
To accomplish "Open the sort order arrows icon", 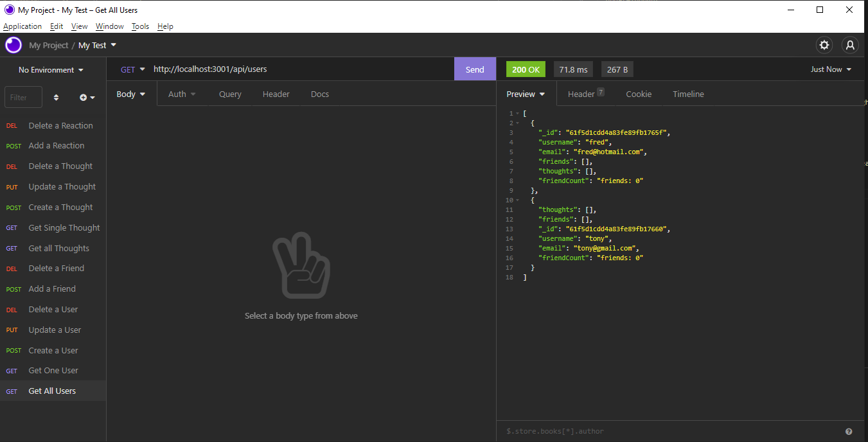I will 56,98.
